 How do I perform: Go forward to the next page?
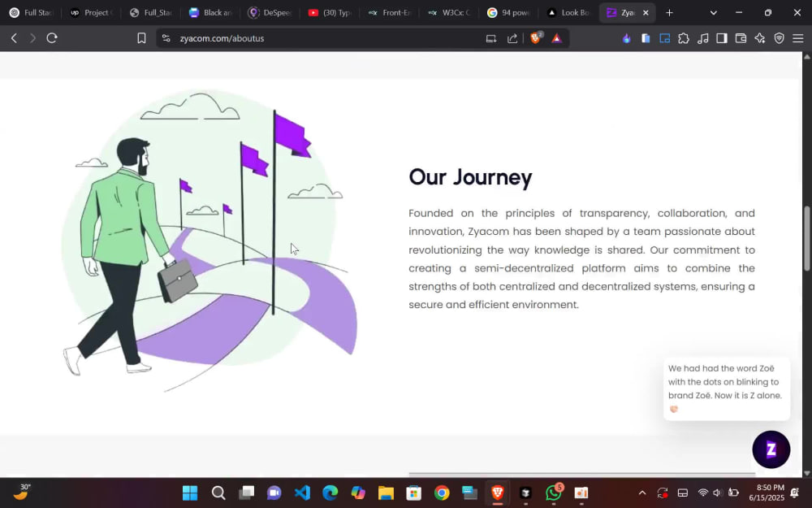click(x=32, y=38)
